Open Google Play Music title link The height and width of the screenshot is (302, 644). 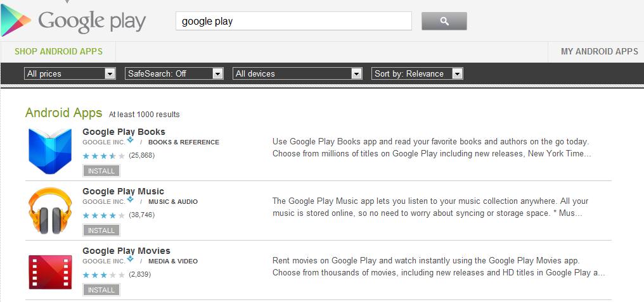point(123,191)
